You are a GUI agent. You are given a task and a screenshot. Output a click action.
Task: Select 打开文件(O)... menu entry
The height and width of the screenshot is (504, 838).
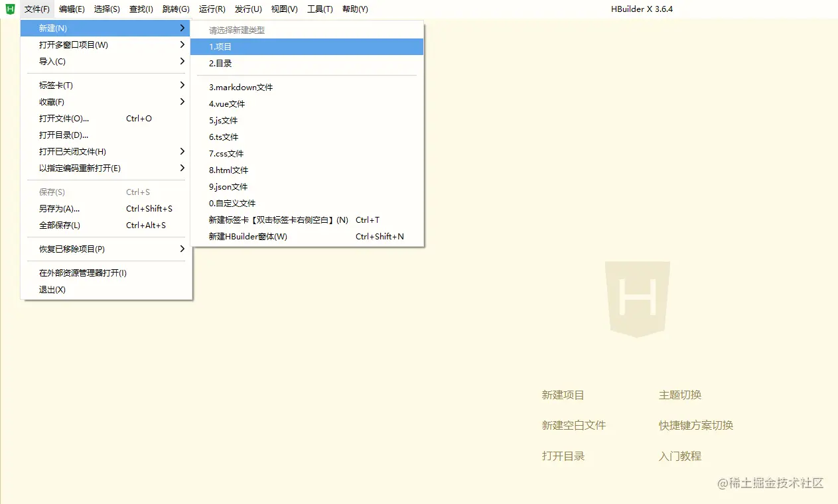pos(106,119)
